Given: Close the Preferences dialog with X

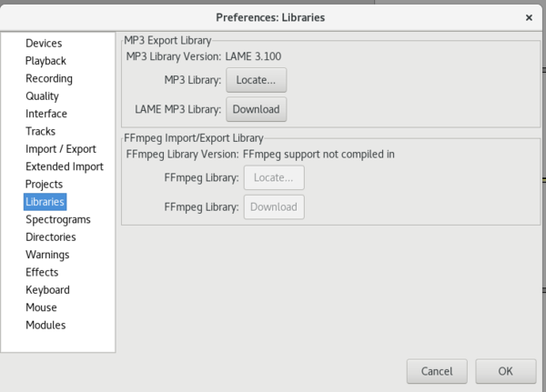Looking at the screenshot, I should (529, 17).
